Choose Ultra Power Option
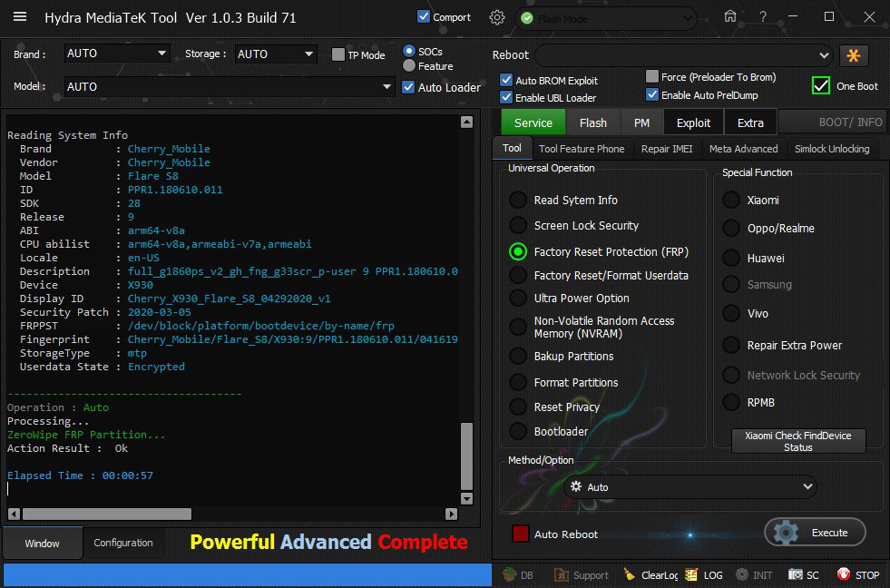This screenshot has width=890, height=588. click(518, 298)
